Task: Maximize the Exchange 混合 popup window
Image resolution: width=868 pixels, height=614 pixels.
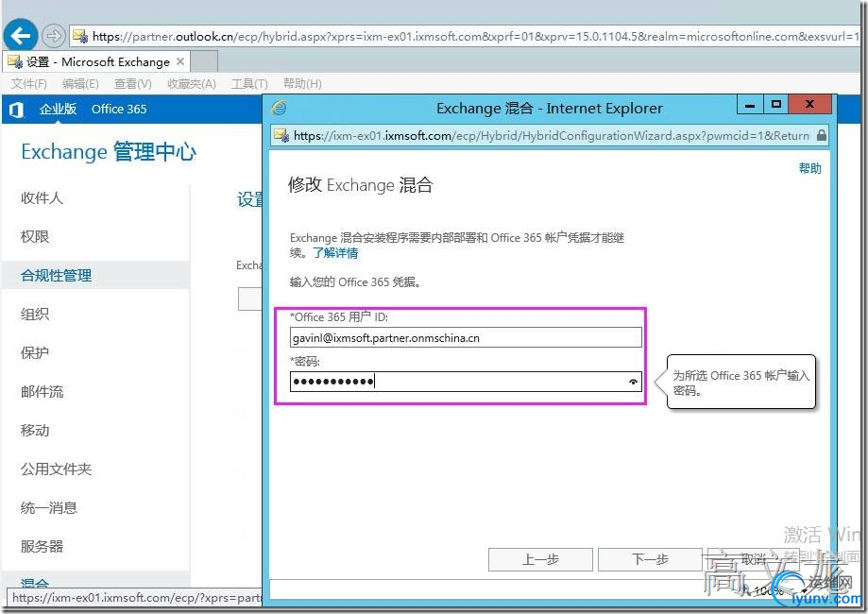Action: click(776, 105)
